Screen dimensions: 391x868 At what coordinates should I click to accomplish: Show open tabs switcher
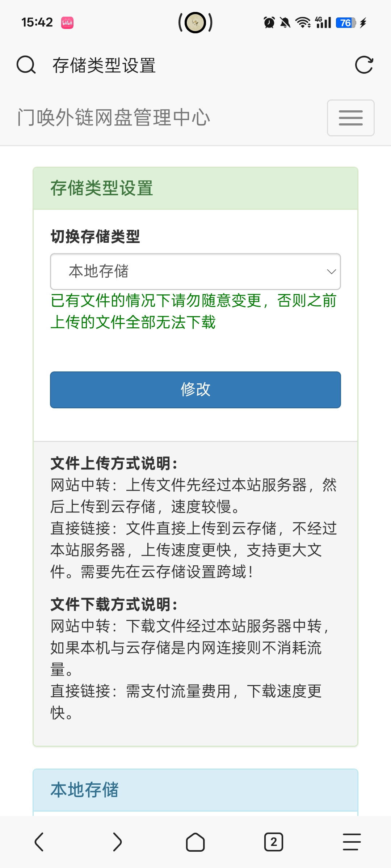click(274, 842)
